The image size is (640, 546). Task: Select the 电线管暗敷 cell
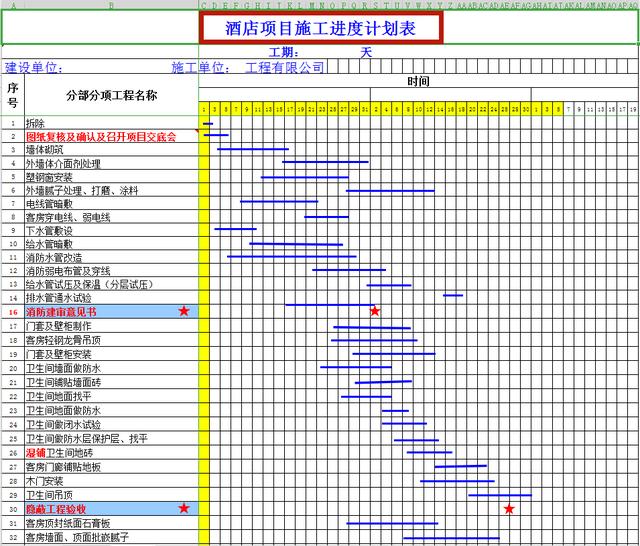(111, 204)
